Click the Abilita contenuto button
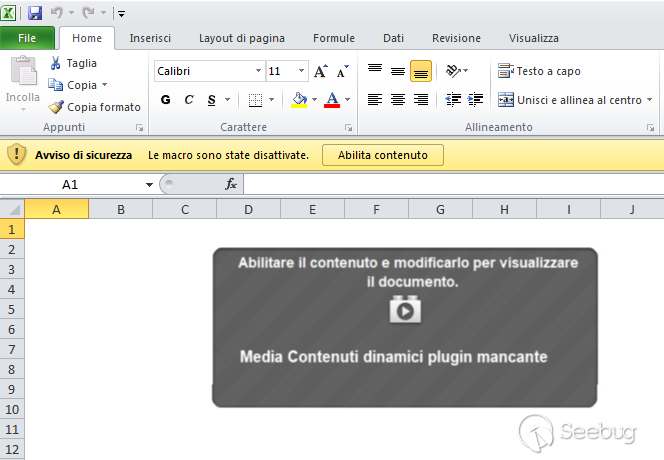 click(383, 155)
